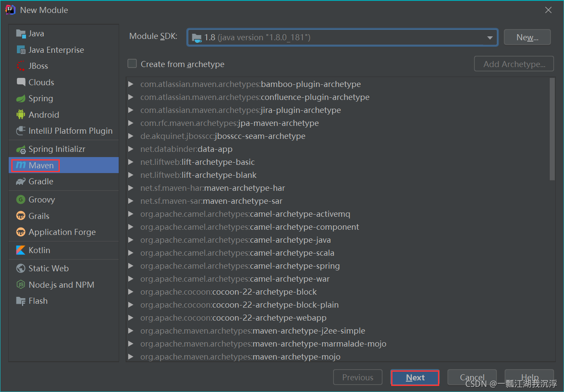The image size is (564, 392).
Task: Click the SDK folder icon in combo box
Action: (197, 38)
